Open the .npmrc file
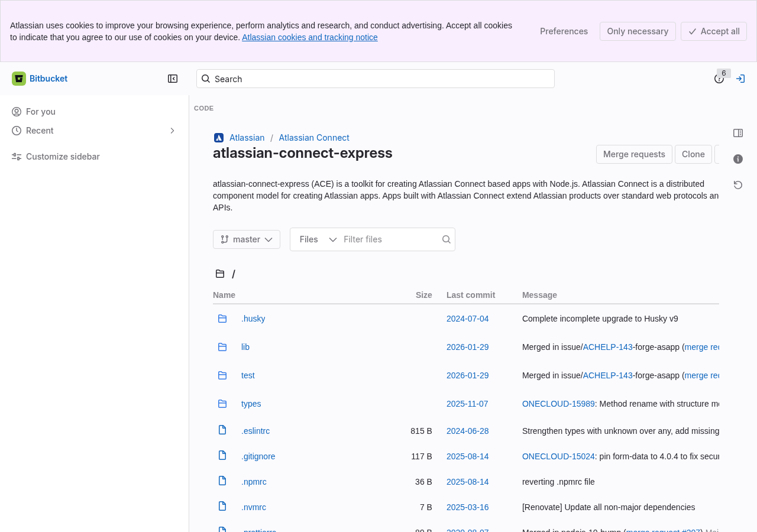This screenshot has height=532, width=757. pos(254,482)
